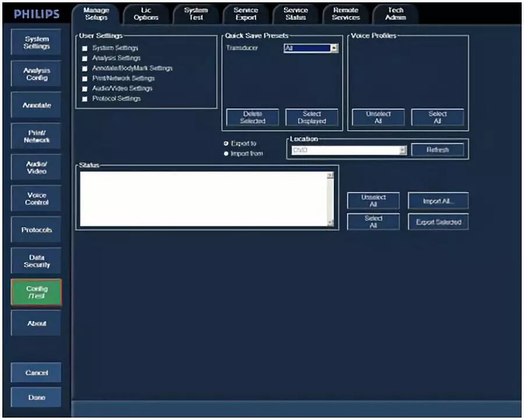Click the Done button

[x=36, y=397]
